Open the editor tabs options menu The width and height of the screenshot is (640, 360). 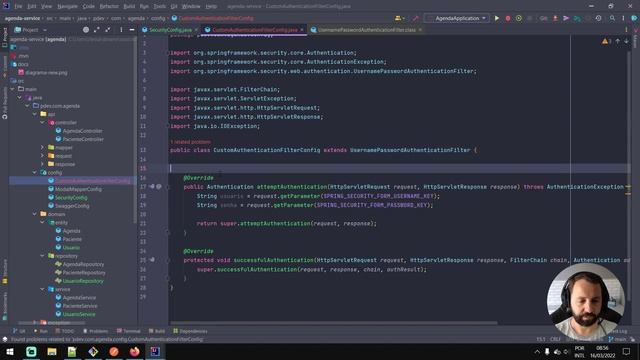626,30
